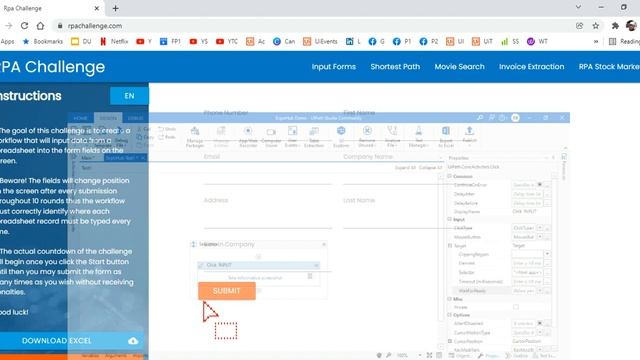The height and width of the screenshot is (360, 640).
Task: Open the Can bookmark
Action: (x=284, y=41)
